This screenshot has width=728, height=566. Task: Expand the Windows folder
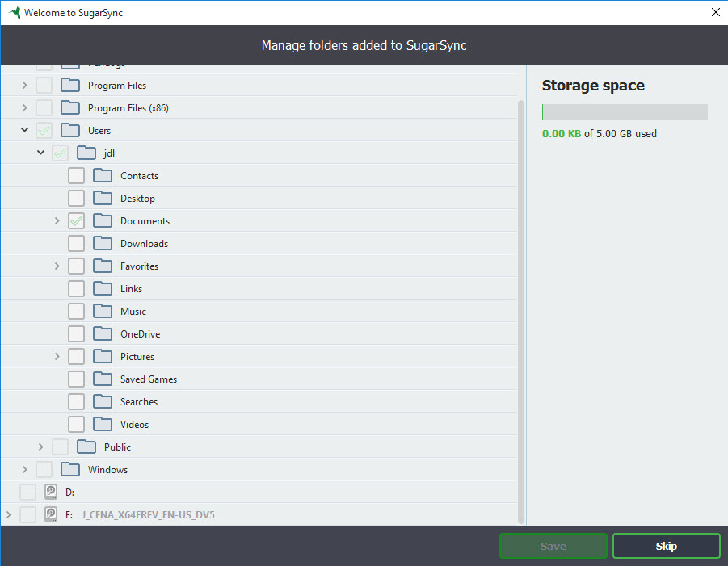point(24,469)
